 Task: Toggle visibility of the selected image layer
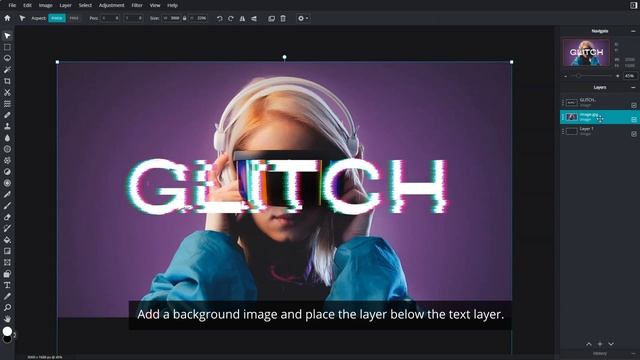[634, 120]
